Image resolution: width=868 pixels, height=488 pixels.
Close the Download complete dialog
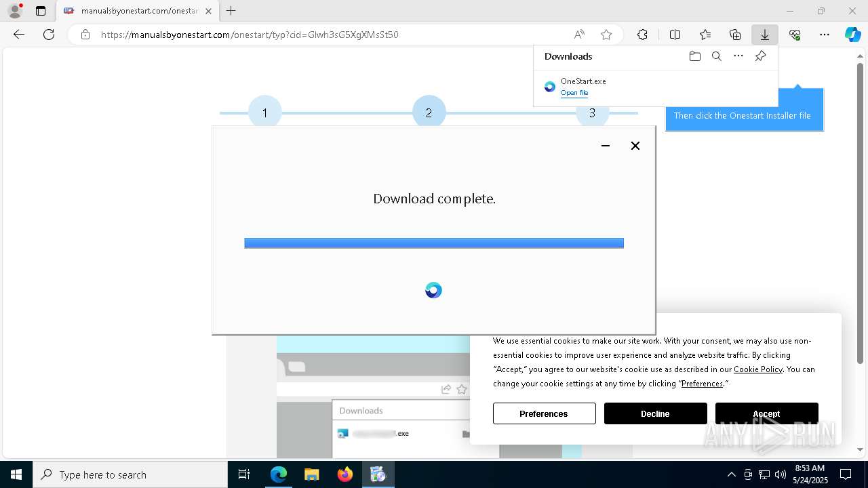tap(635, 146)
